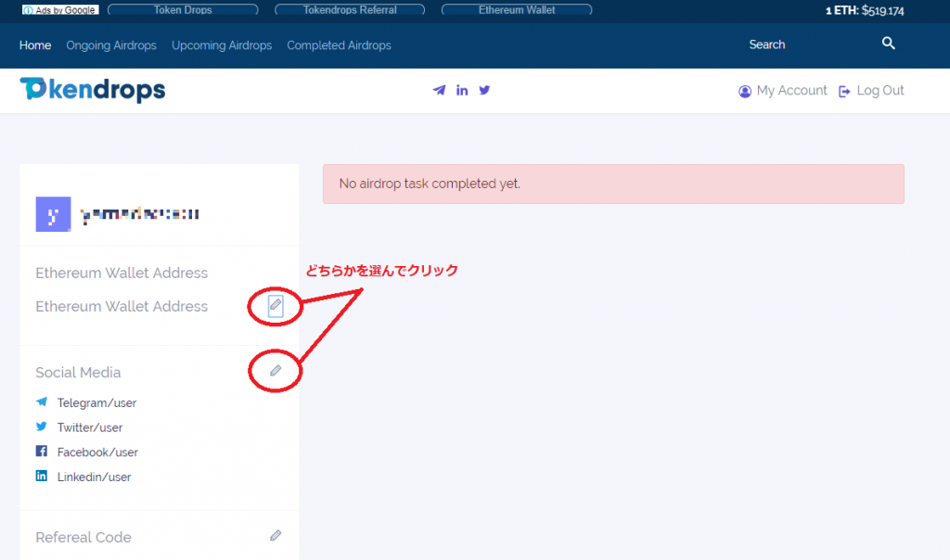Screen dimensions: 950x560
Task: Click the Refereal Code label
Action: tap(83, 537)
